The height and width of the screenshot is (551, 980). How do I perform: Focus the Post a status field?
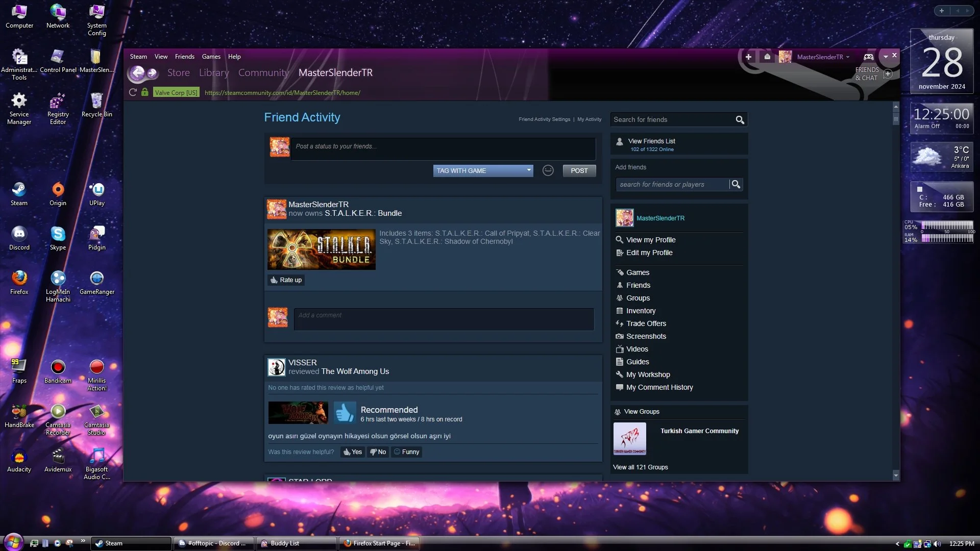[x=443, y=149]
